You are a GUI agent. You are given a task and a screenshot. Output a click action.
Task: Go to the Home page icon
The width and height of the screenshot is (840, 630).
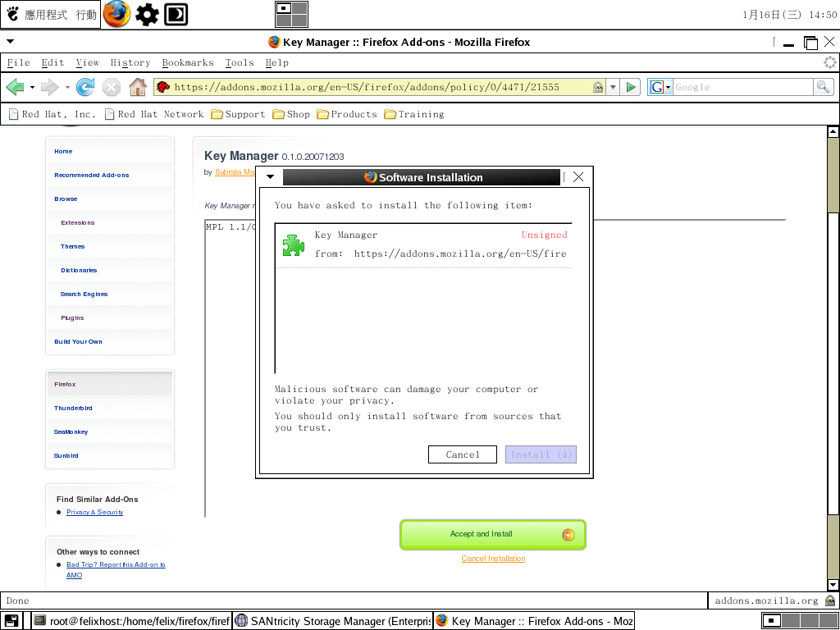[x=138, y=87]
